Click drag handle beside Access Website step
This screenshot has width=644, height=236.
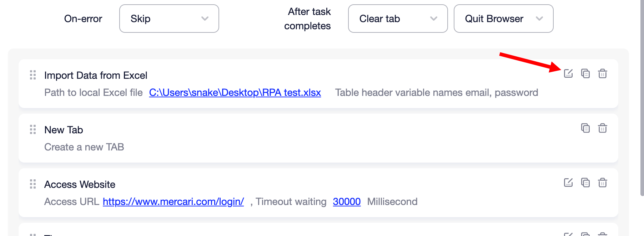(x=33, y=184)
